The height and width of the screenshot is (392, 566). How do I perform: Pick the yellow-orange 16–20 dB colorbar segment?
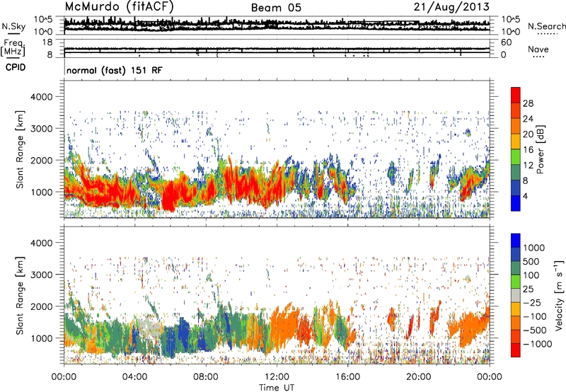pos(516,142)
